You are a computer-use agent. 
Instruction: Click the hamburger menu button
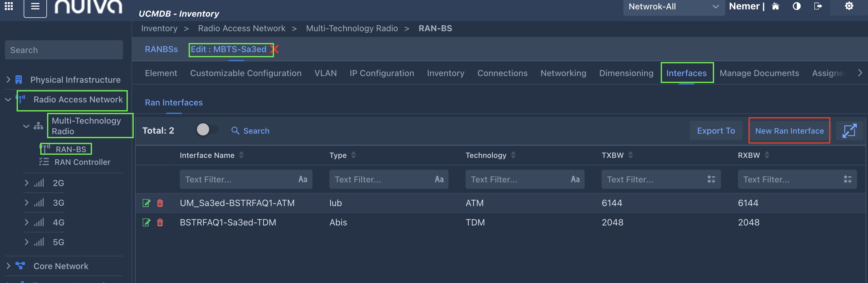pos(35,7)
